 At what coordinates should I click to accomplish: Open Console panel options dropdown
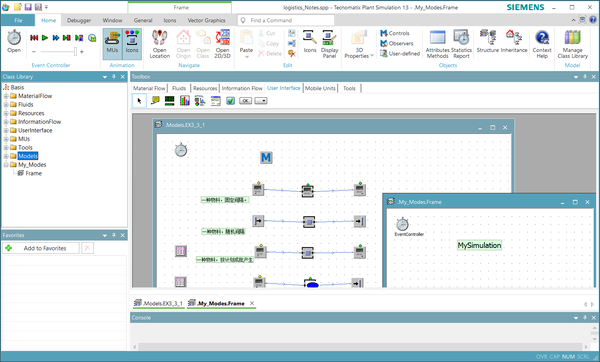(x=576, y=318)
